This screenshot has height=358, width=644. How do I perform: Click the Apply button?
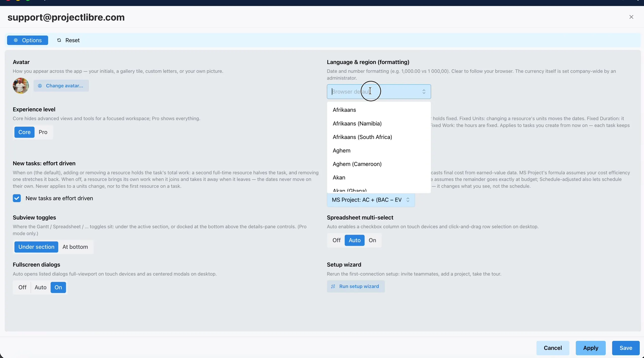point(591,348)
